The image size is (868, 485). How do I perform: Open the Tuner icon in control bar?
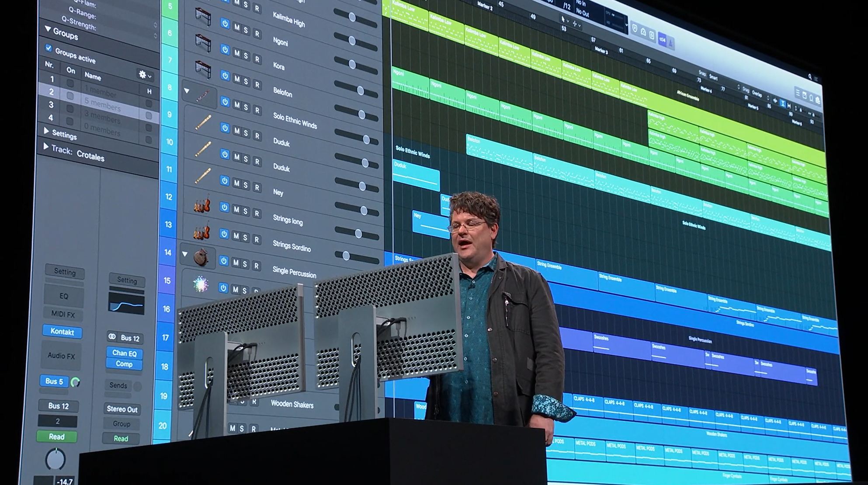[x=643, y=32]
